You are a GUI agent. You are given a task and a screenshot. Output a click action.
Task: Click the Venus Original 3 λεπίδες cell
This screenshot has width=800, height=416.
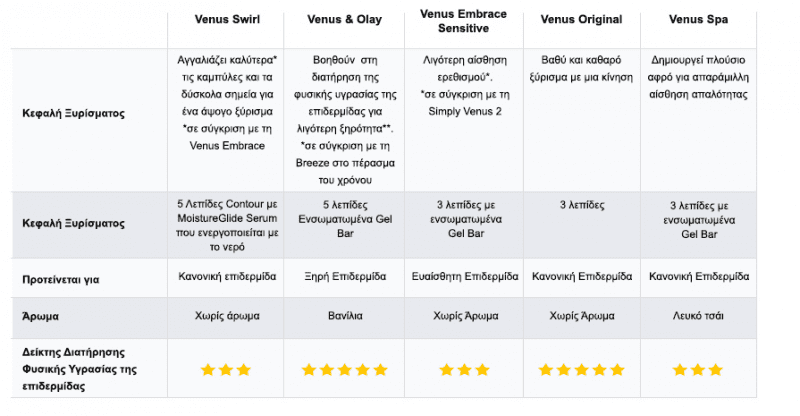pos(582,205)
